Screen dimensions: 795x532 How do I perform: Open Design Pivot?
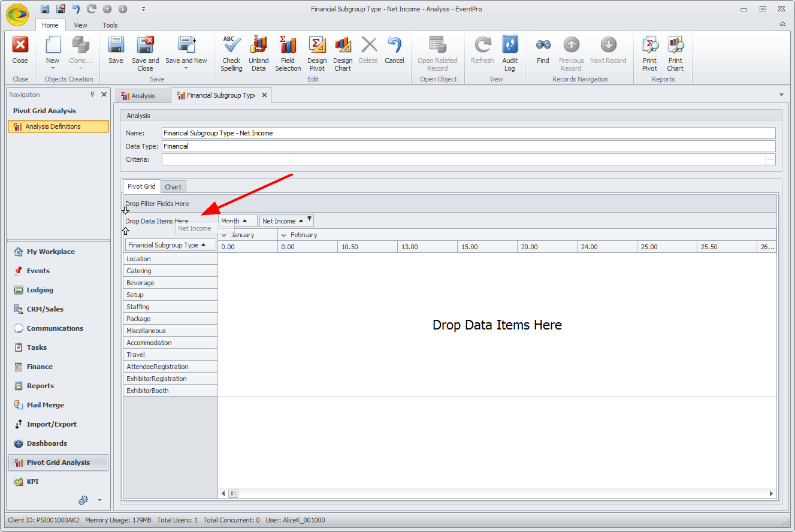click(x=317, y=54)
